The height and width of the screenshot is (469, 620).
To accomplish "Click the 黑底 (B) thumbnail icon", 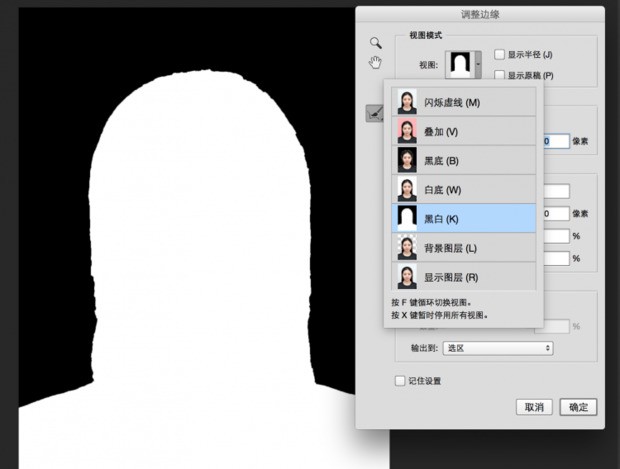I will (407, 160).
